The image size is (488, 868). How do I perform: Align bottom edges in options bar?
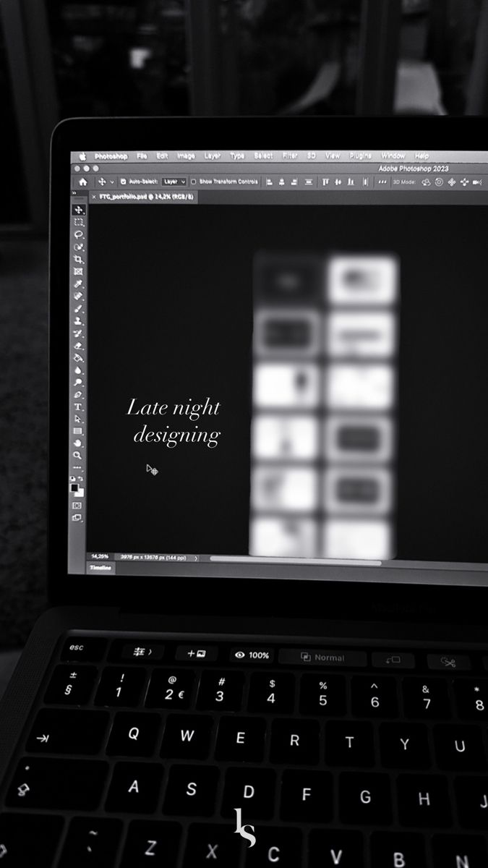[351, 182]
